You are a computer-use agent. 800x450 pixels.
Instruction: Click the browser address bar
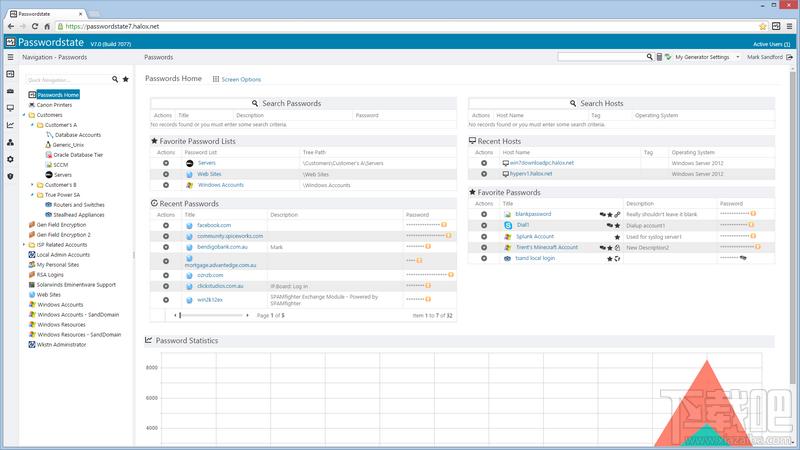408,26
